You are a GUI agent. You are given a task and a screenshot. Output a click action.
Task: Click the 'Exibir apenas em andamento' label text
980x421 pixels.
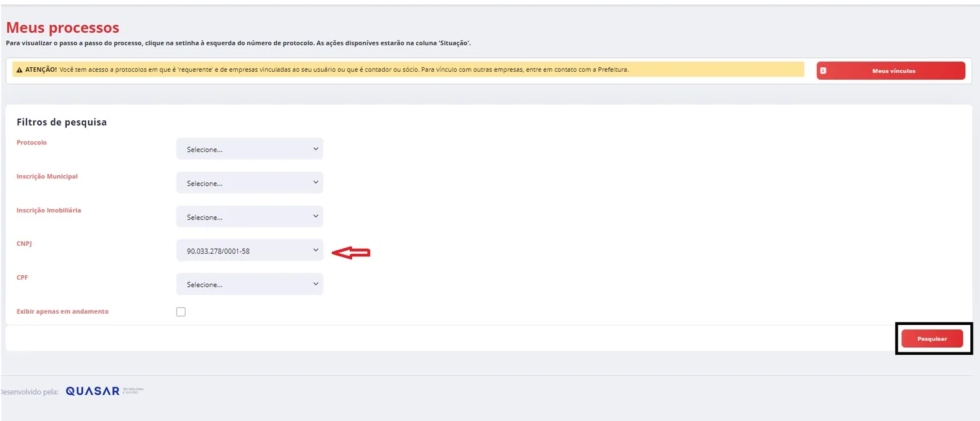point(63,311)
